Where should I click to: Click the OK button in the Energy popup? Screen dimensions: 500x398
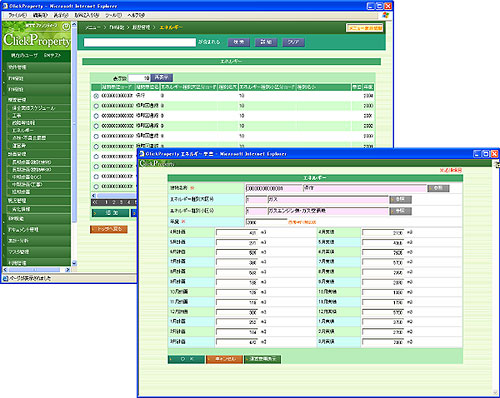[186, 359]
